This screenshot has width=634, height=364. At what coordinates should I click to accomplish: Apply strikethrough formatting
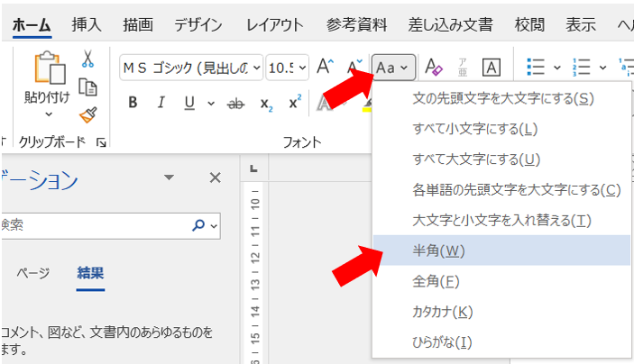[x=235, y=103]
